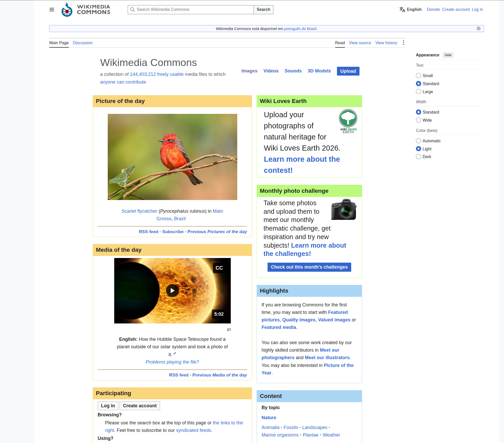Open the Scarlet flycatcher link
The image size is (504, 443).
(x=139, y=211)
